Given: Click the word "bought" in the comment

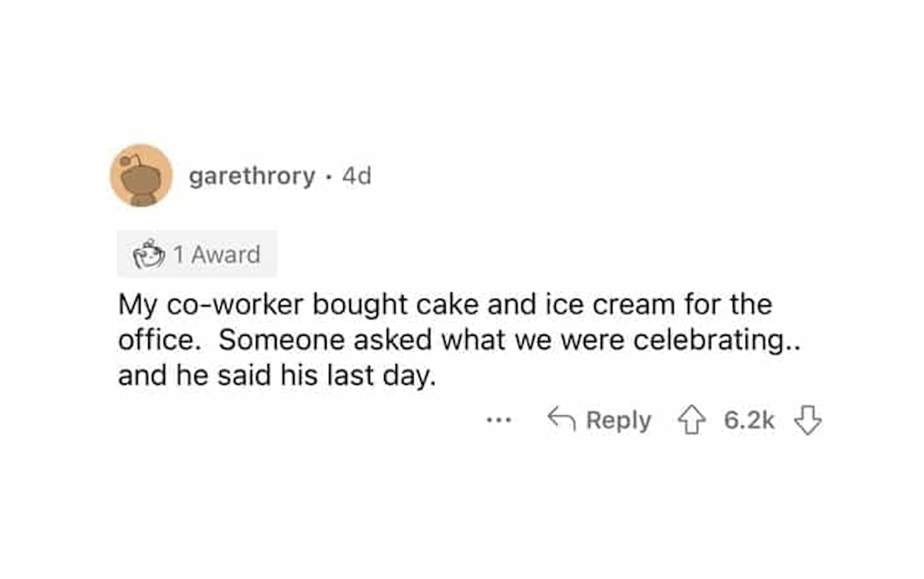Looking at the screenshot, I should tap(360, 305).
